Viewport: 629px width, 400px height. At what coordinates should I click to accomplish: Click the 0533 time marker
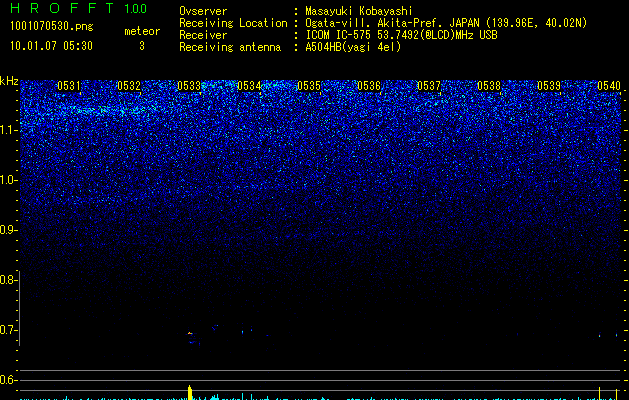[189, 86]
